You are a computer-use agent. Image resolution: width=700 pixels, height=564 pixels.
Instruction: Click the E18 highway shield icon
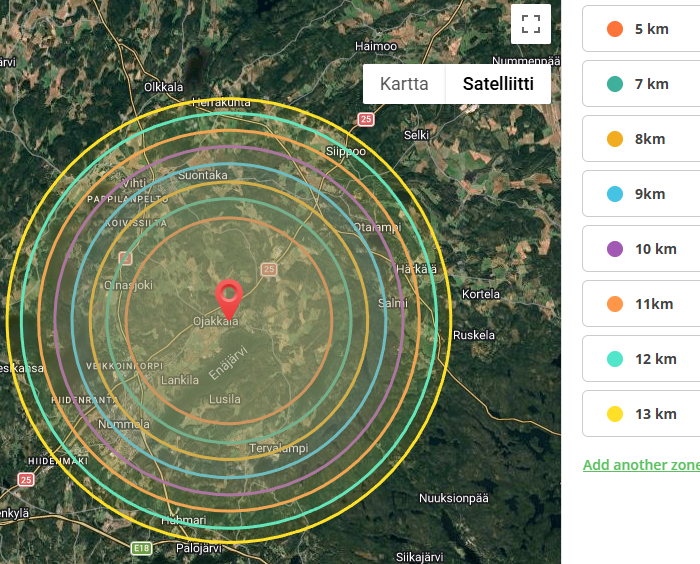(141, 548)
